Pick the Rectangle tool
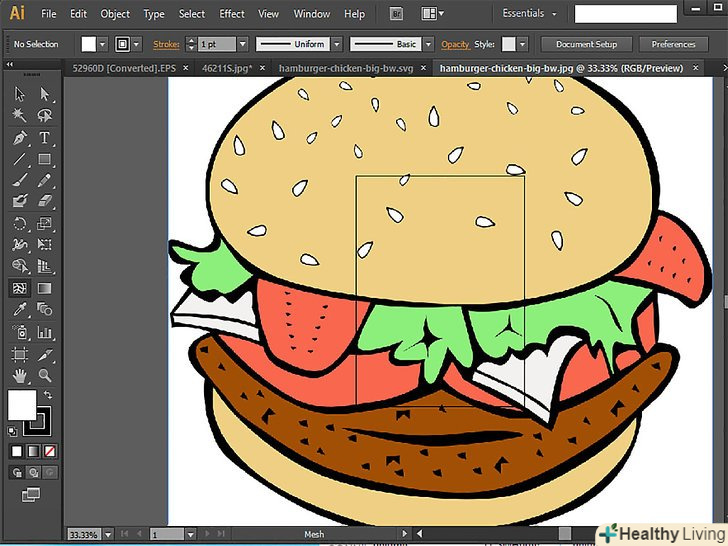This screenshot has width=728, height=546. [45, 160]
